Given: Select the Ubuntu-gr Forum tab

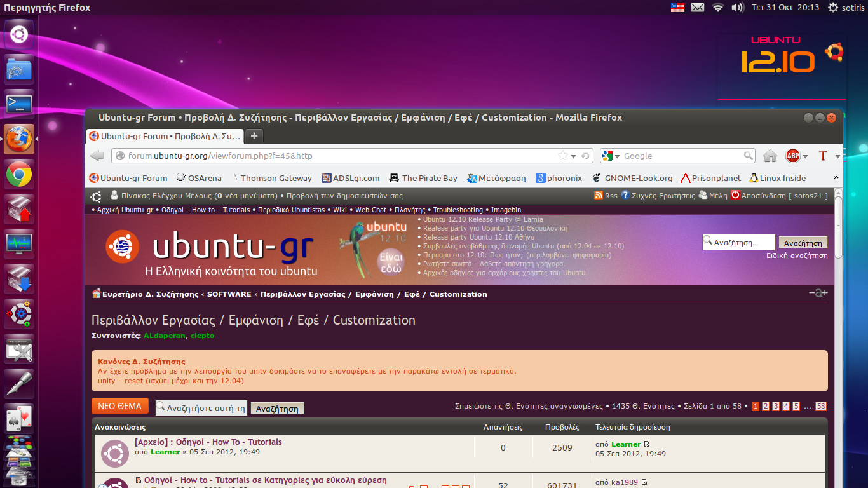Looking at the screenshot, I should (x=165, y=136).
